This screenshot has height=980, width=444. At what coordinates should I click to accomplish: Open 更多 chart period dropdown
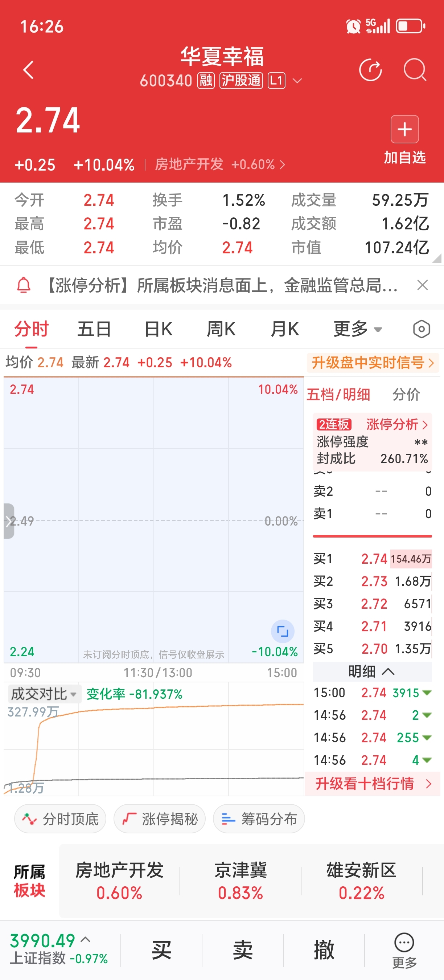(358, 329)
